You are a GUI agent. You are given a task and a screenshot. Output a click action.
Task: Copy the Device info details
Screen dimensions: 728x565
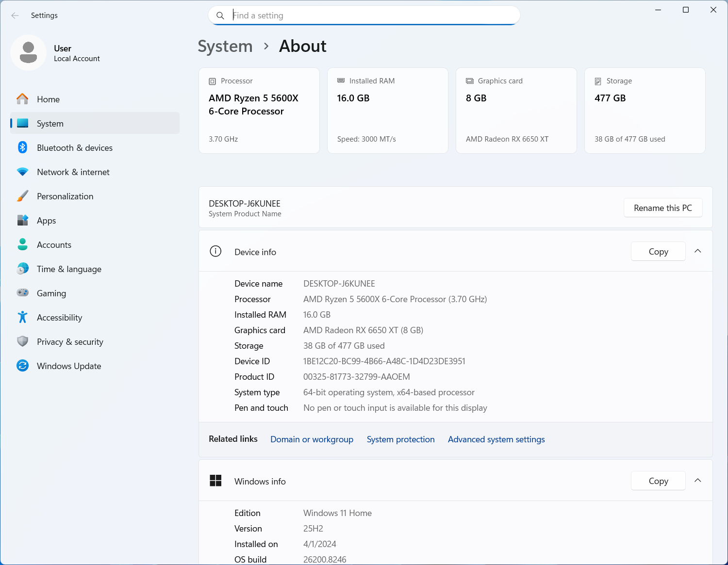point(658,251)
